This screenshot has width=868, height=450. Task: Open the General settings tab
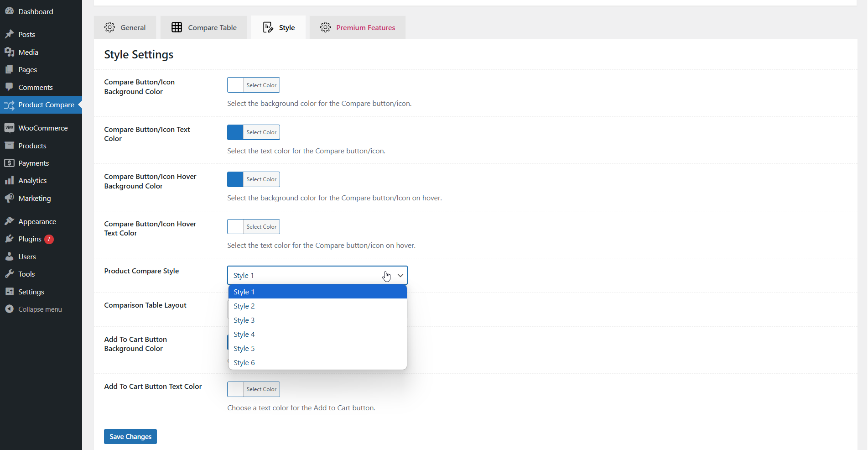click(x=125, y=28)
